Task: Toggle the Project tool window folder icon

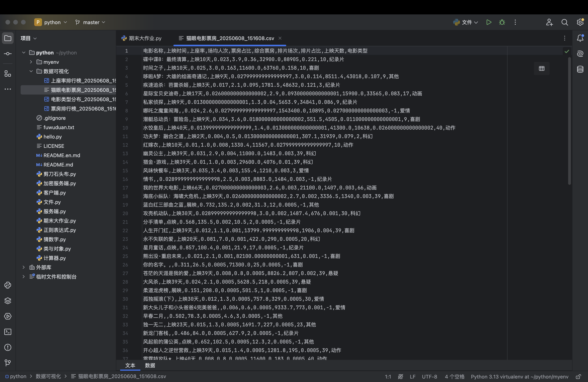Action: pos(8,38)
